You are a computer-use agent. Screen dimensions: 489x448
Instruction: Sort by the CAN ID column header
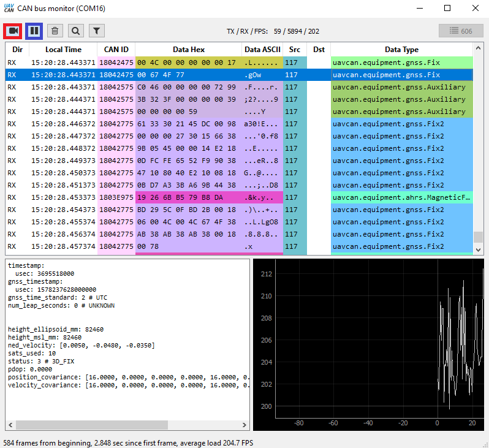point(116,50)
